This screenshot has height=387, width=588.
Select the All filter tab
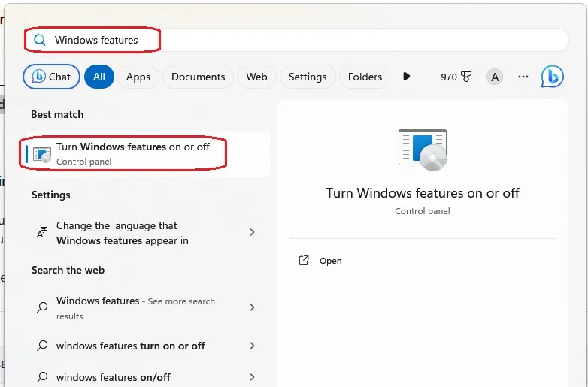[x=99, y=77]
